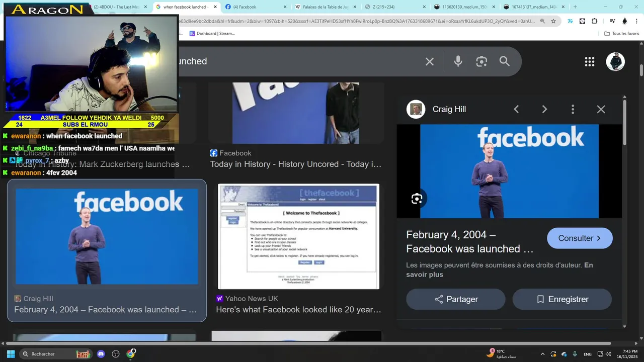
Task: Clear the Google search box text
Action: tap(429, 61)
